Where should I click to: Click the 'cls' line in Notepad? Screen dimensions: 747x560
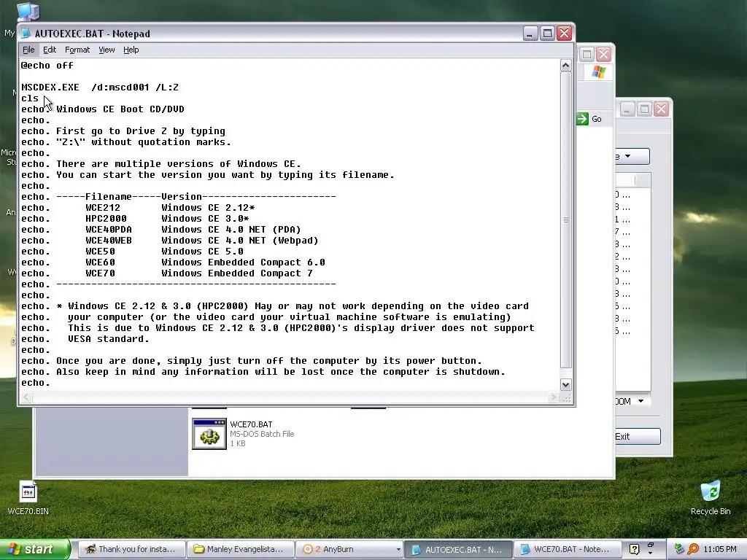(29, 98)
